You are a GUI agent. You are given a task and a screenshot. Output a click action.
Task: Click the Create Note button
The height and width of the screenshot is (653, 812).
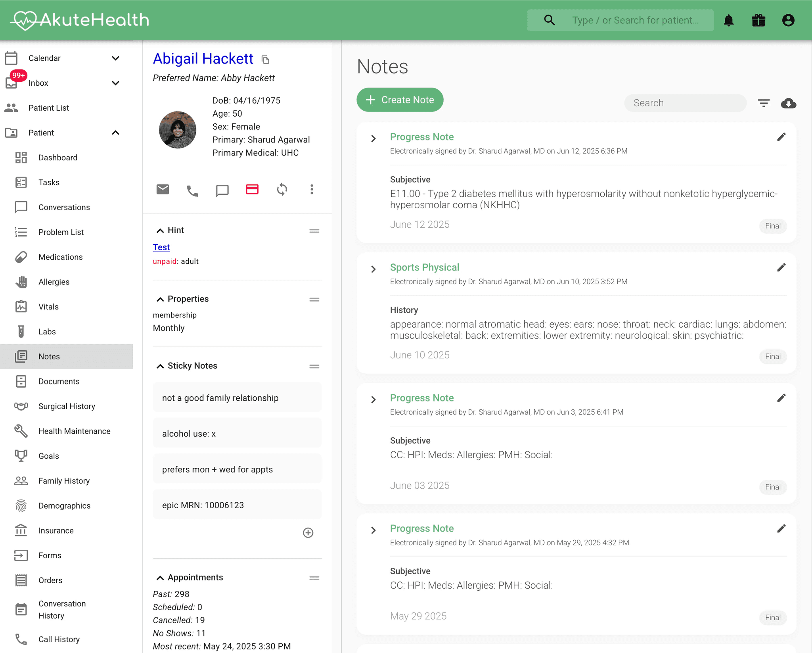(x=400, y=100)
